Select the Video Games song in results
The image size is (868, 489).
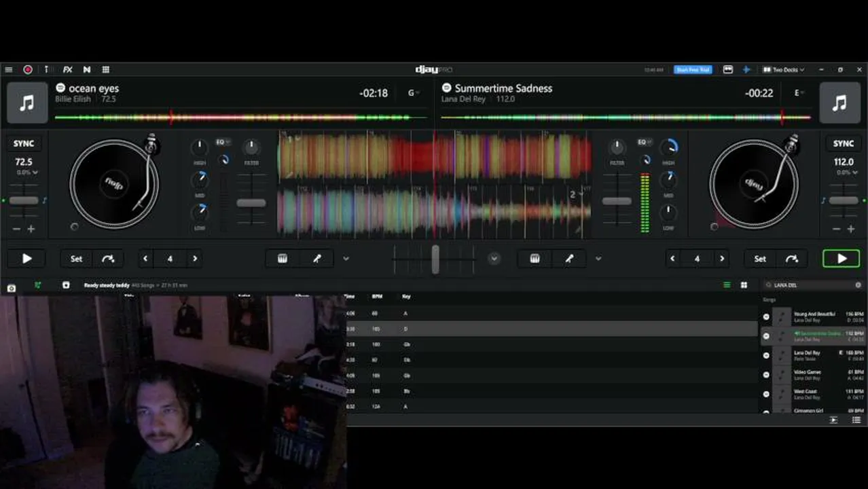pos(813,375)
